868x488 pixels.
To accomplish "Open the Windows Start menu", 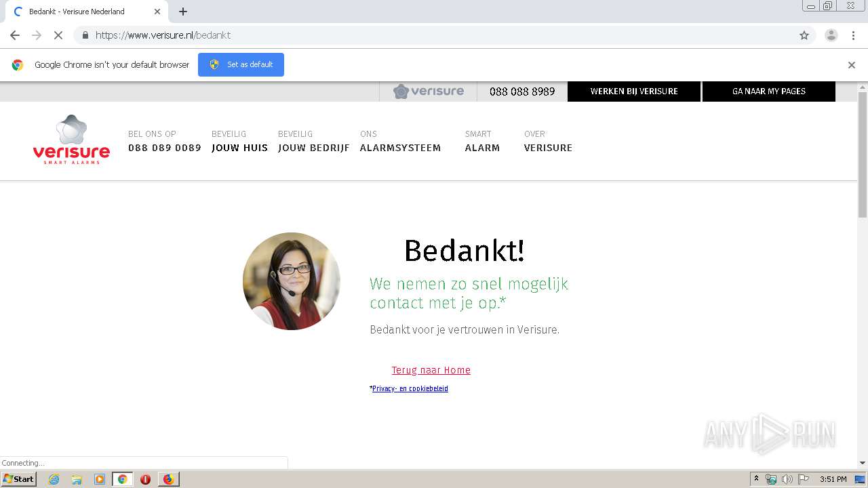I will coord(19,479).
